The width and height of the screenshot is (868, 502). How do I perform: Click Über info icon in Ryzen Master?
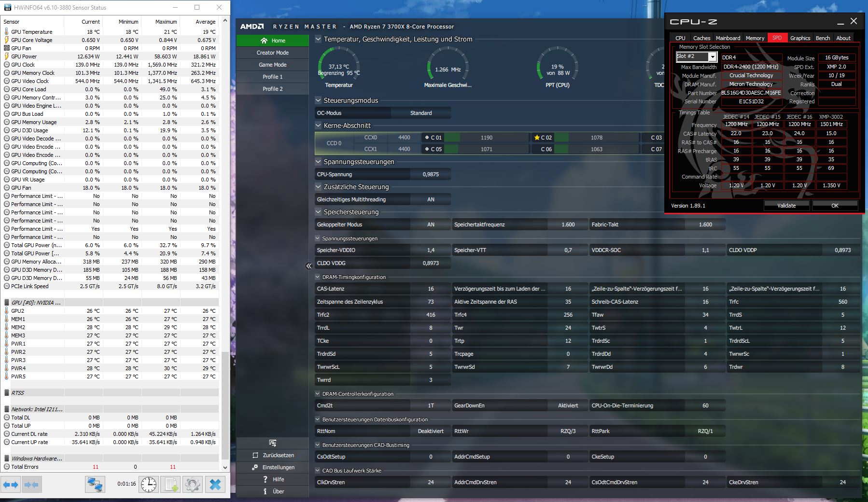click(265, 491)
